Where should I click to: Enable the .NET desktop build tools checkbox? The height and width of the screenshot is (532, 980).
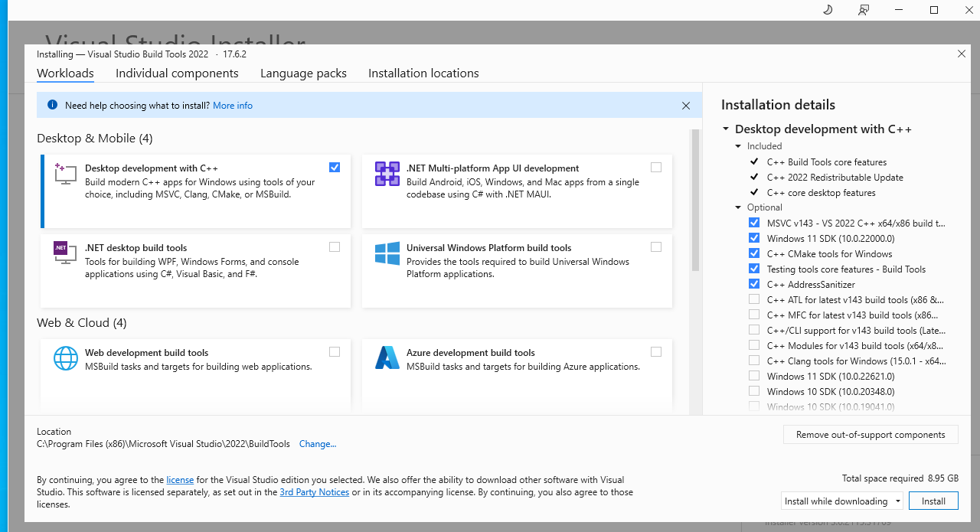tap(335, 247)
